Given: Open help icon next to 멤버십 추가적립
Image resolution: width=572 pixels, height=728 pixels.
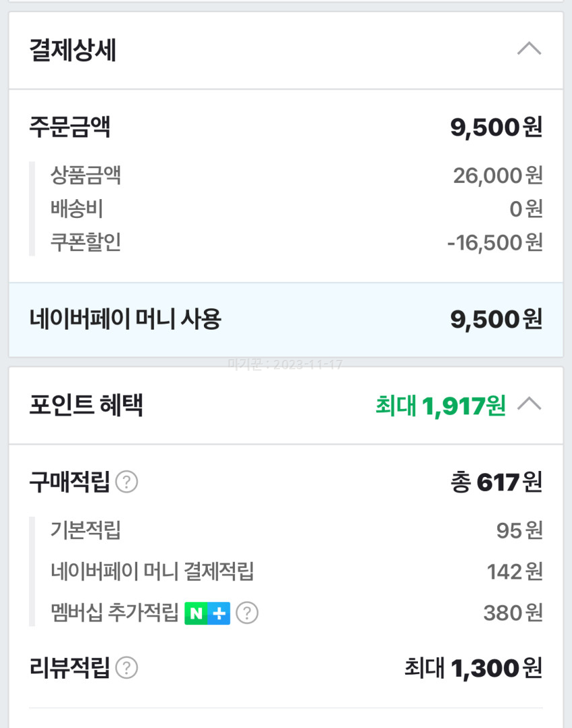Looking at the screenshot, I should tap(247, 613).
